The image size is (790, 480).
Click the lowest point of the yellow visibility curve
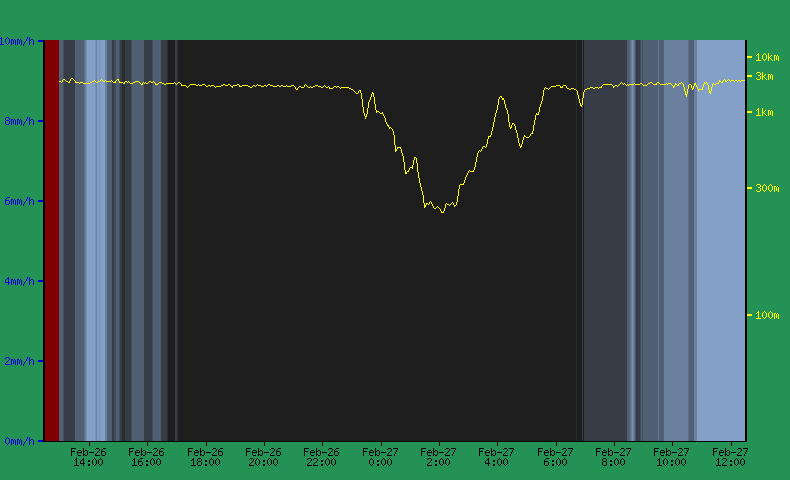pos(443,212)
